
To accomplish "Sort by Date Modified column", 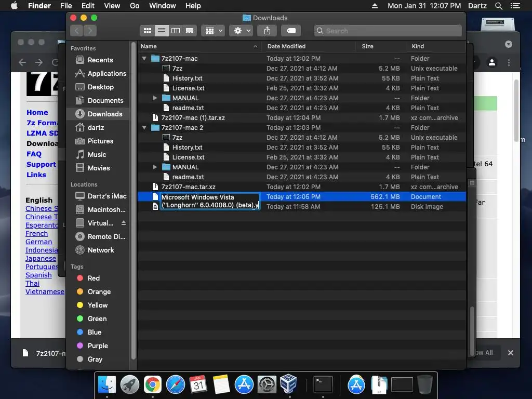I will 309,46.
